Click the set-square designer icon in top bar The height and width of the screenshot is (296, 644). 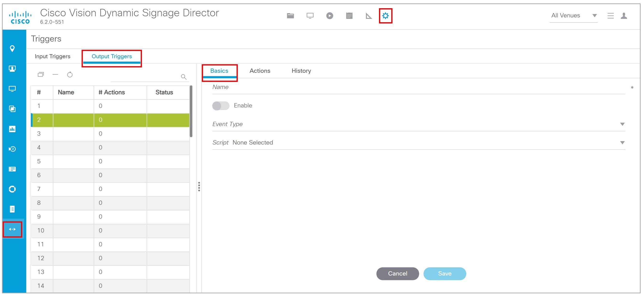click(x=369, y=16)
